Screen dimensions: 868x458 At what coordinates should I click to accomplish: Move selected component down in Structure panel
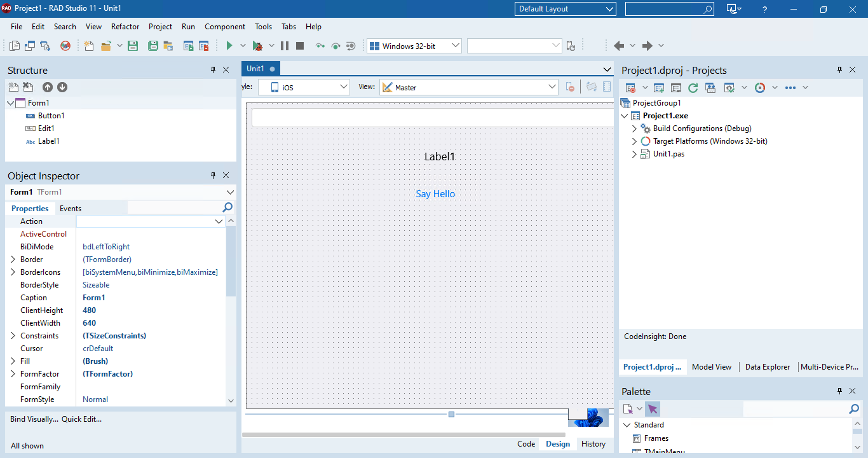62,87
